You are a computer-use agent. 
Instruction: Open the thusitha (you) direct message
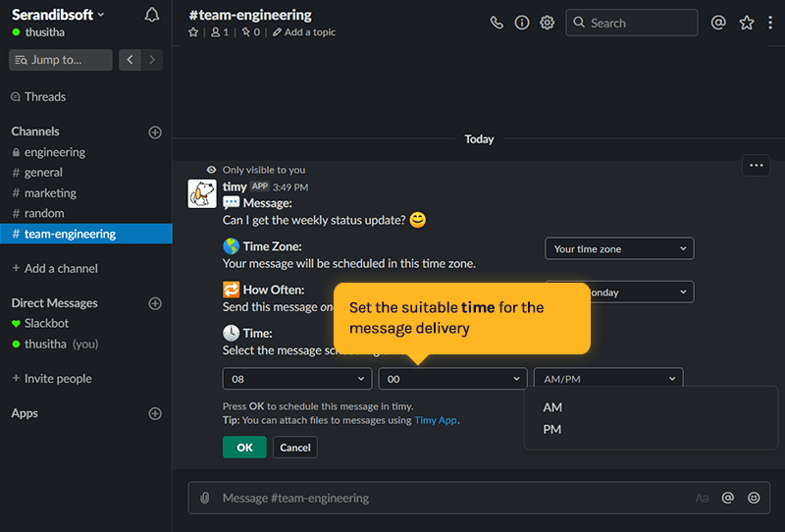pyautogui.click(x=55, y=345)
